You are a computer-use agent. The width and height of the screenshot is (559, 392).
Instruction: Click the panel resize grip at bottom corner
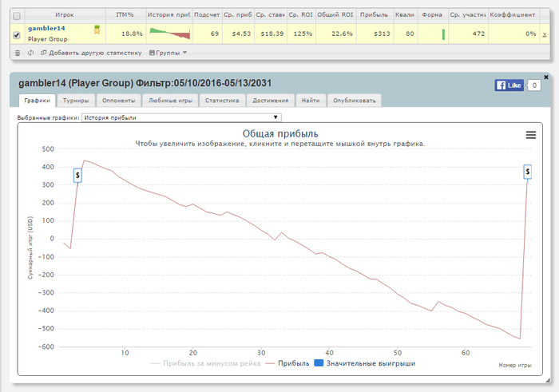pyautogui.click(x=548, y=381)
